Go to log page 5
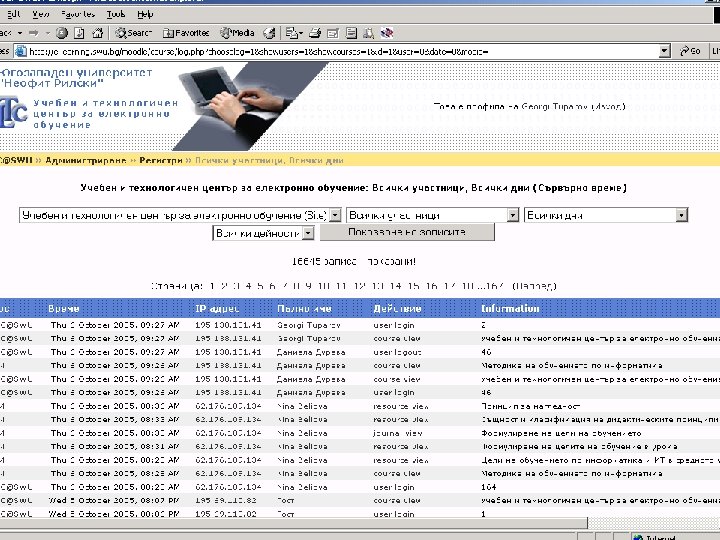 [260, 286]
